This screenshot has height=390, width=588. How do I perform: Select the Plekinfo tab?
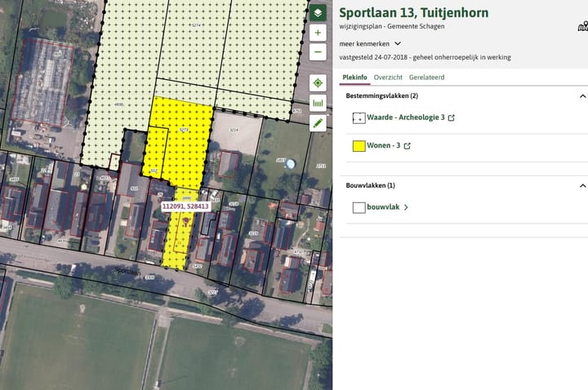(354, 77)
